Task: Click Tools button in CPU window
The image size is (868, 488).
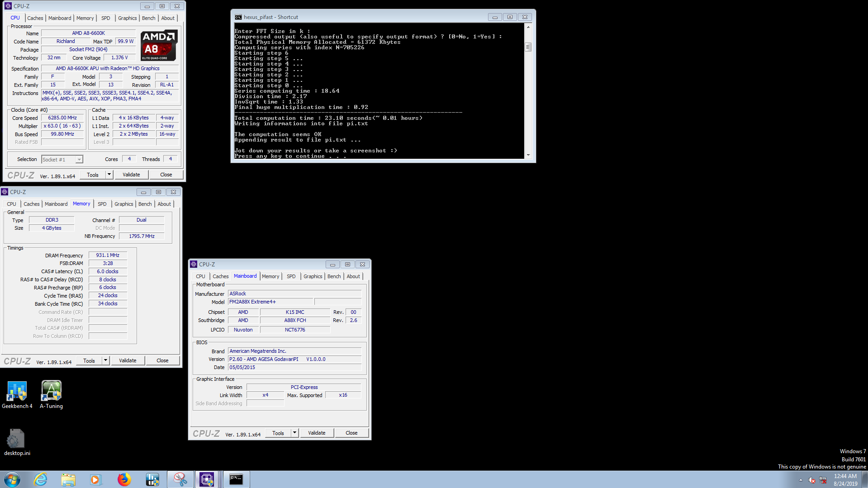Action: [93, 175]
